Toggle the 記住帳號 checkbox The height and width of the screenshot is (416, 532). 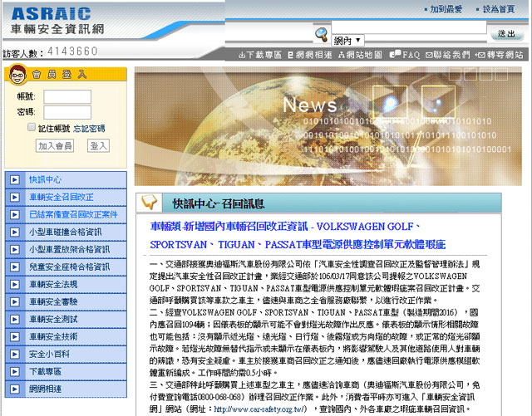click(x=32, y=128)
